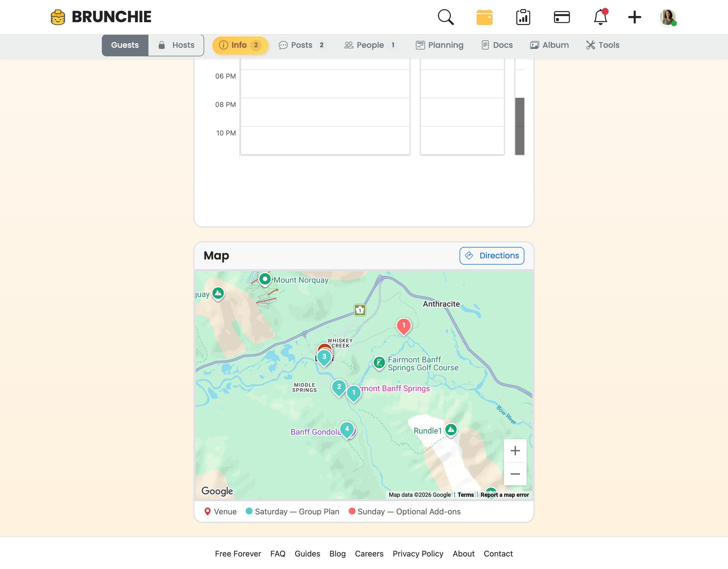728x569 pixels.
Task: Open the Docs tab
Action: click(497, 45)
